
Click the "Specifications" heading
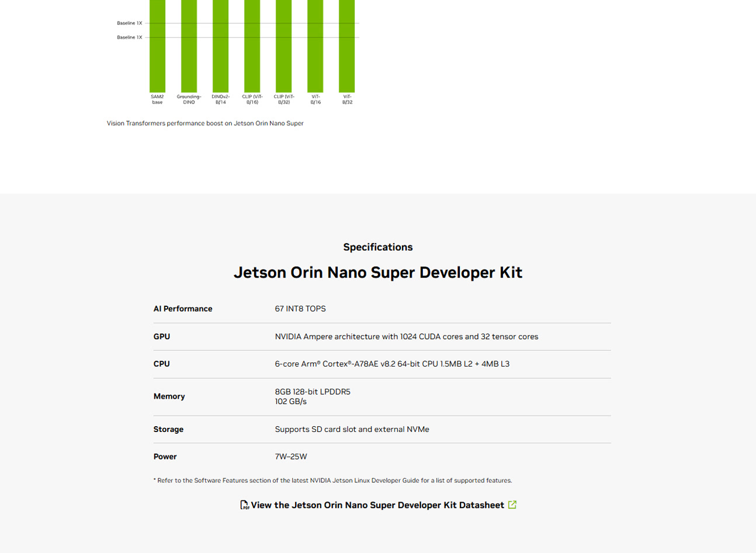click(x=378, y=247)
